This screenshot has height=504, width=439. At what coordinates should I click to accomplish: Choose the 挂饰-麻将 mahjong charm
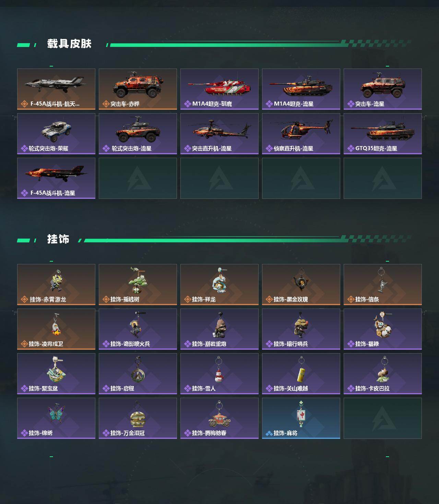[x=301, y=418]
